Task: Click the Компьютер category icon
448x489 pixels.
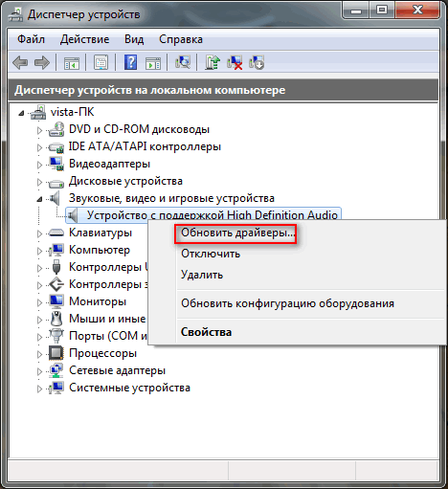Action: (56, 250)
